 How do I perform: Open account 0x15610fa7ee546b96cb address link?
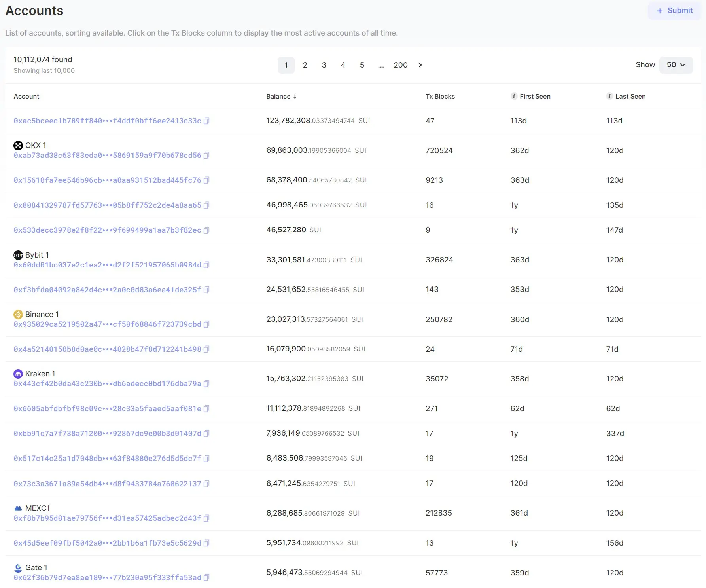click(x=107, y=180)
